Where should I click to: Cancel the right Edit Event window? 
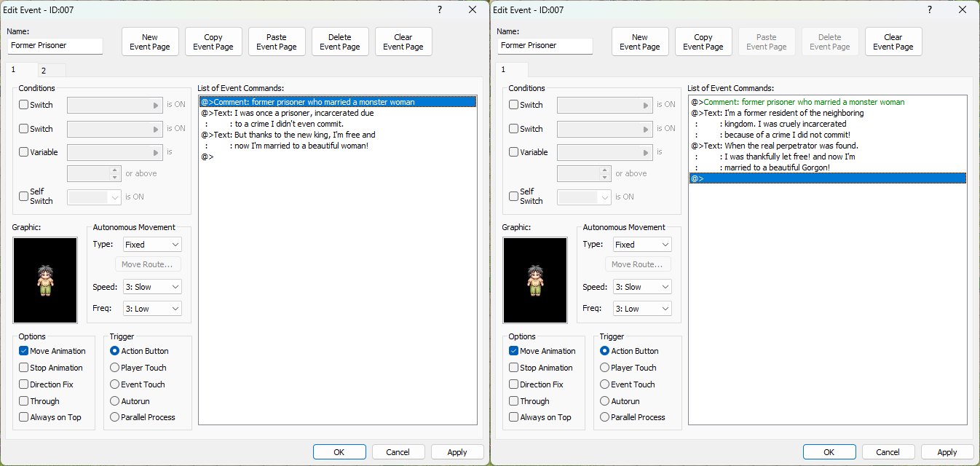[888, 452]
